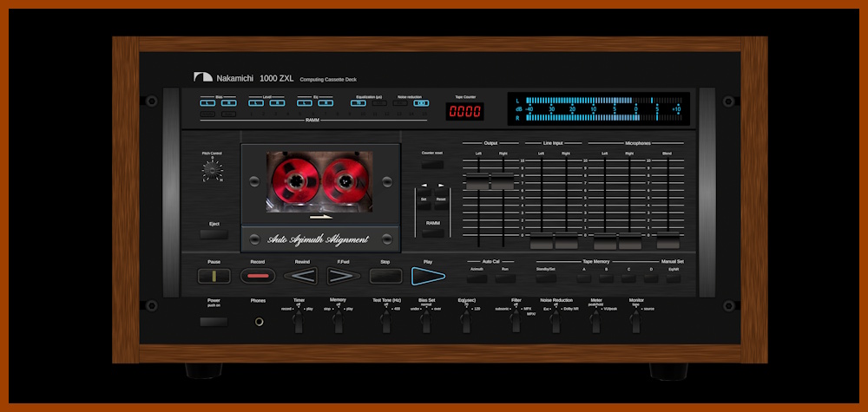Image resolution: width=868 pixels, height=412 pixels.
Task: Click the lit Equalization 70 µs indicator
Action: pos(358,103)
